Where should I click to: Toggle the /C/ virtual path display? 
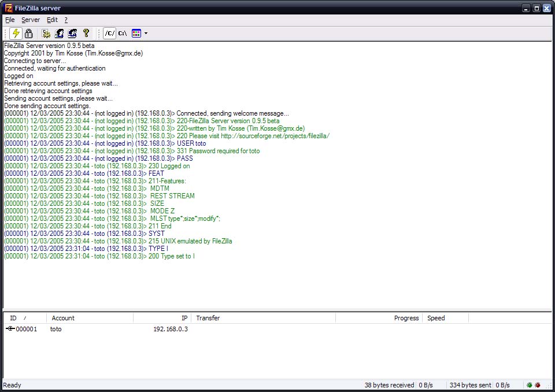[x=110, y=34]
